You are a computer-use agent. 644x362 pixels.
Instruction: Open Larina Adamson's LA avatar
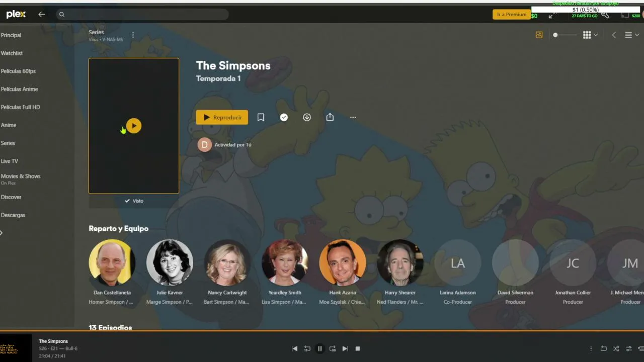tap(458, 262)
